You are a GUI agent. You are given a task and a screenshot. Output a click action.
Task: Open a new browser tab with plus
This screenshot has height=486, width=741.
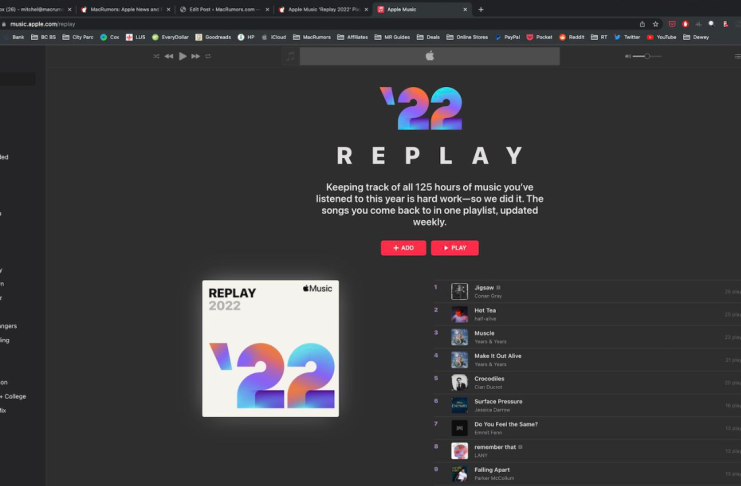click(481, 9)
